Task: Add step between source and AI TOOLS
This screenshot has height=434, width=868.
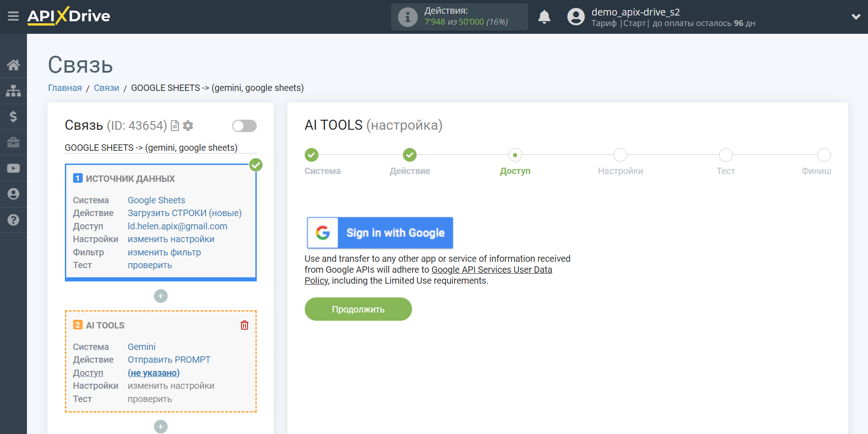Action: (x=160, y=296)
